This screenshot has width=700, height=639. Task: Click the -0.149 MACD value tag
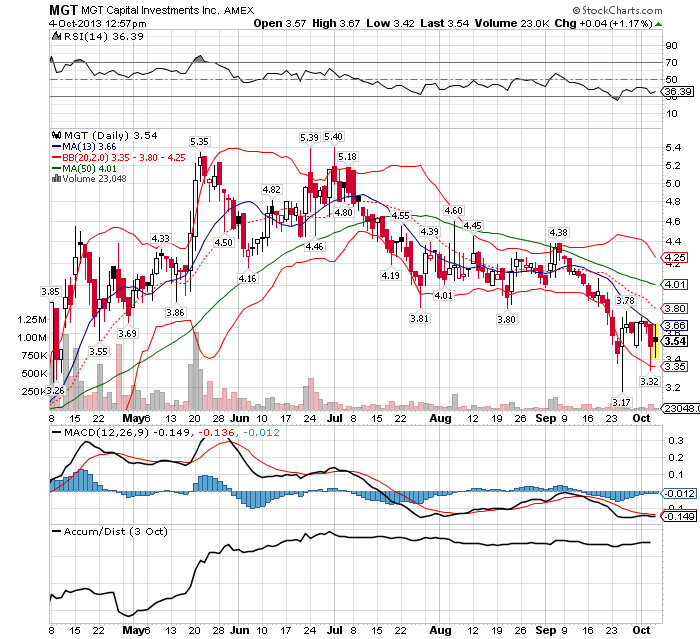678,516
